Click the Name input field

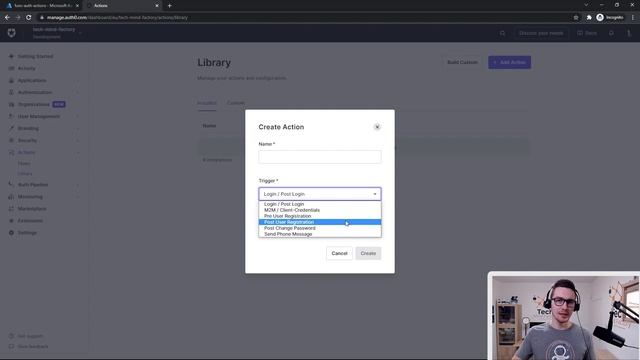(320, 157)
